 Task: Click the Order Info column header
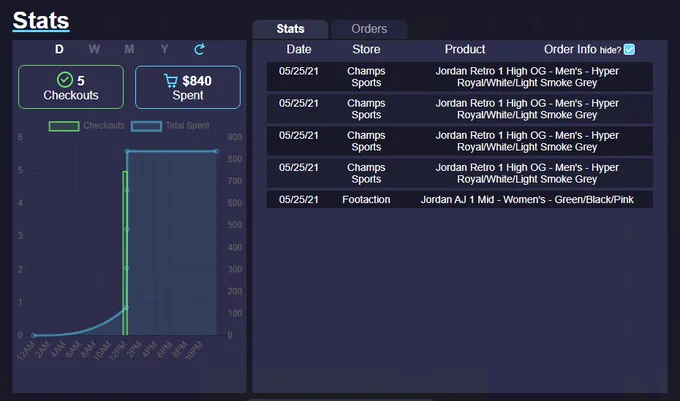coord(570,49)
